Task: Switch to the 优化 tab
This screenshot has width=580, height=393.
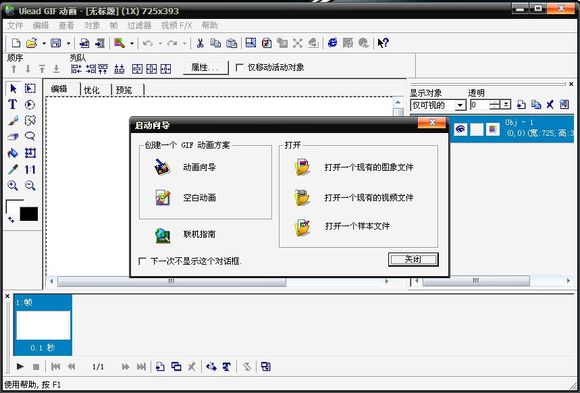Action: click(x=91, y=90)
